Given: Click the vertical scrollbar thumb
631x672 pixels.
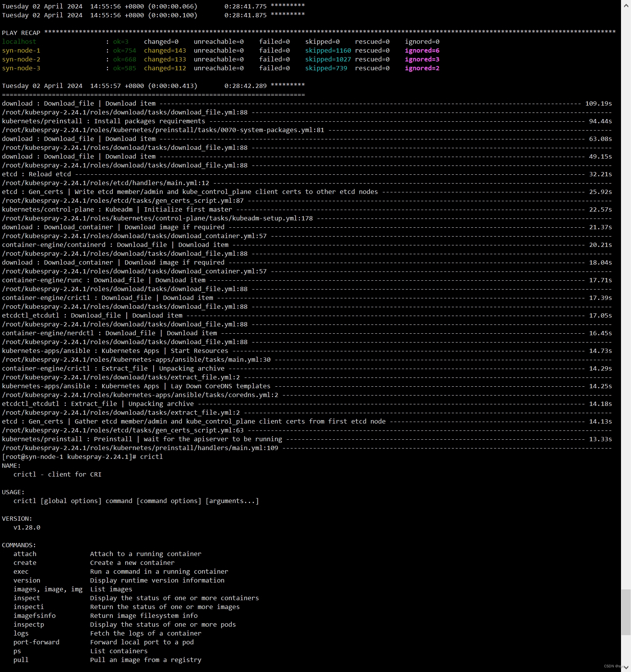Looking at the screenshot, I should coord(626,612).
